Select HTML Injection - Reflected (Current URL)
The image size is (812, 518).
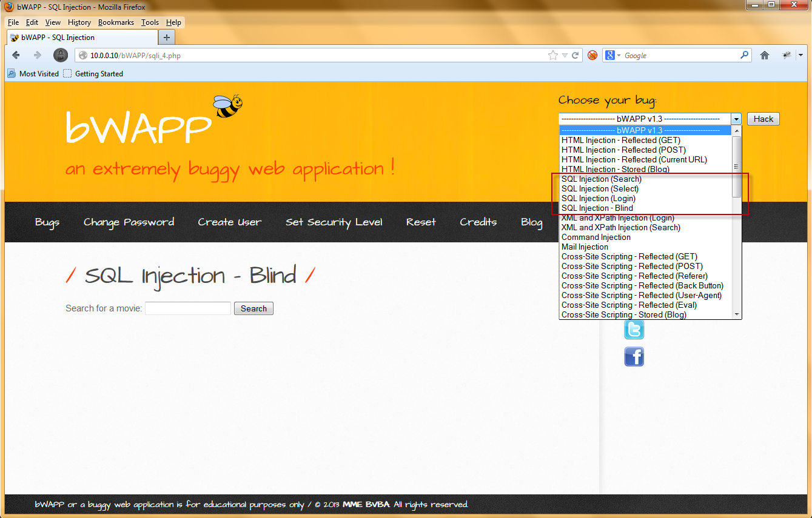coord(646,159)
